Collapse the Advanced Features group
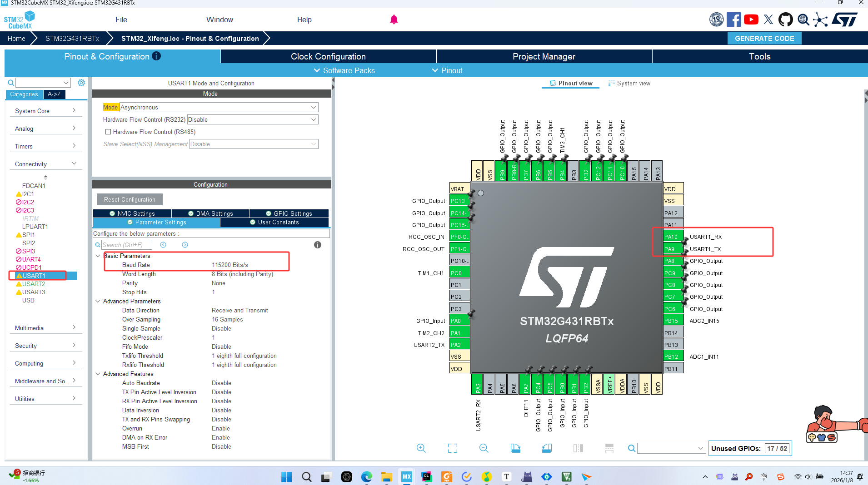Viewport: 868px width, 485px height. click(98, 374)
